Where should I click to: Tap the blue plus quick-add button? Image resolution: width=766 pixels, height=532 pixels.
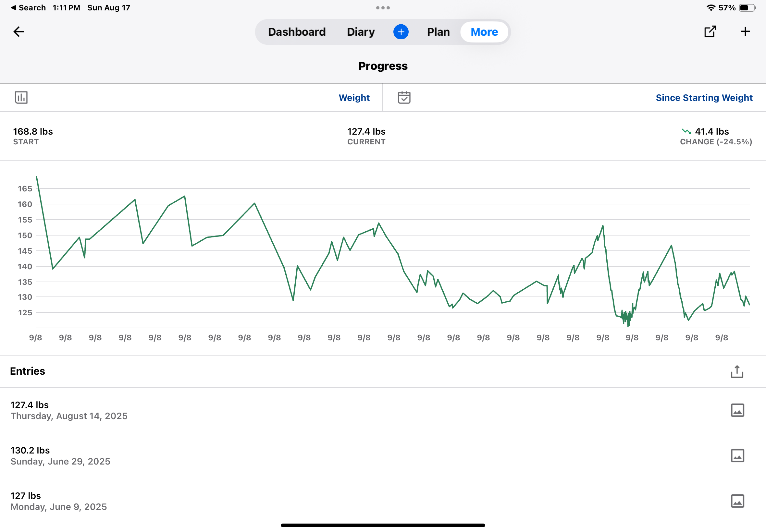coord(401,32)
